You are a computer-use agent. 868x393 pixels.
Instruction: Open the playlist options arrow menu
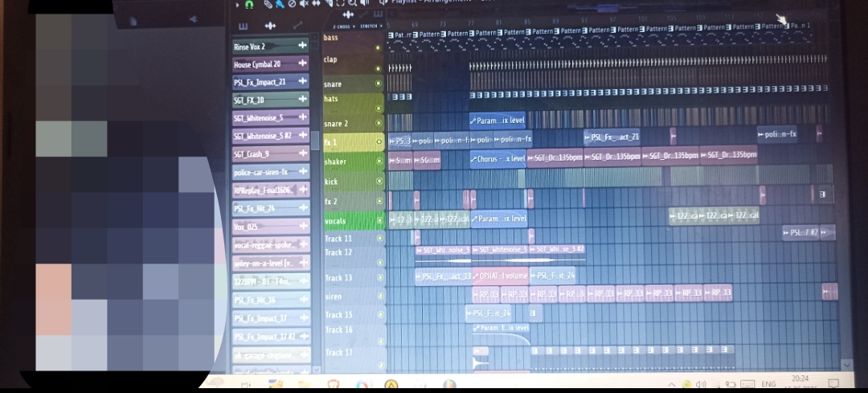pos(237,5)
